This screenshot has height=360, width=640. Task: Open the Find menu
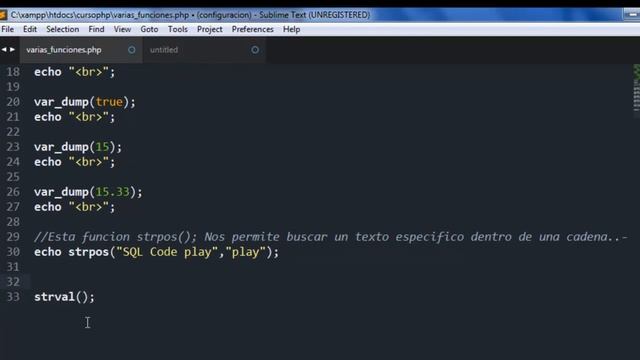[96, 29]
